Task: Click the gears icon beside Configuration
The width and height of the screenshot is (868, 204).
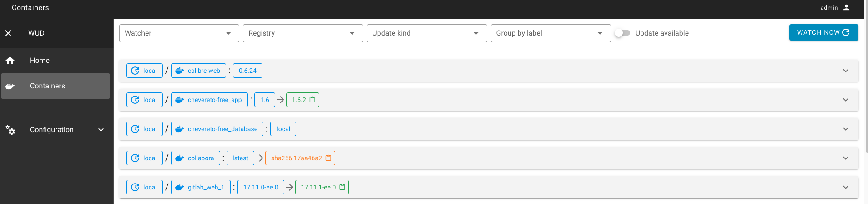Action: tap(10, 130)
